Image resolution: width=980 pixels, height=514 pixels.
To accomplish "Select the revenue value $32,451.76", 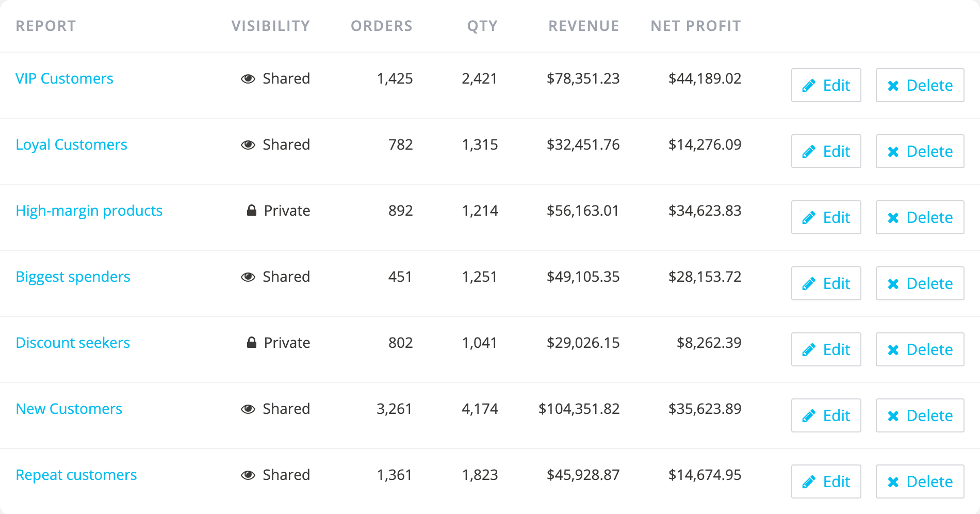I will [x=583, y=144].
